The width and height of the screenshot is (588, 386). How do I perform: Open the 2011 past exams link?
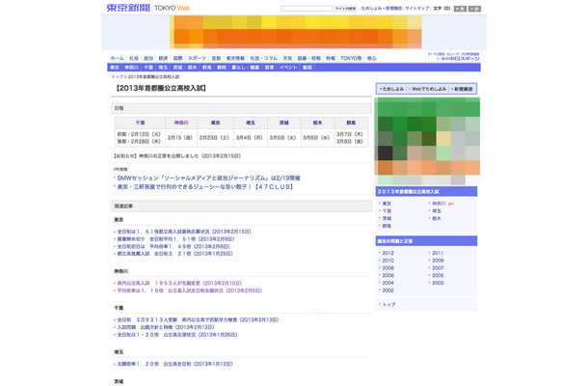tap(438, 253)
